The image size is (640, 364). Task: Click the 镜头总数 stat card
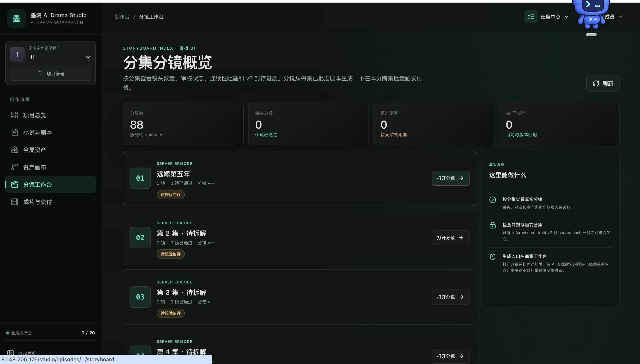point(308,124)
